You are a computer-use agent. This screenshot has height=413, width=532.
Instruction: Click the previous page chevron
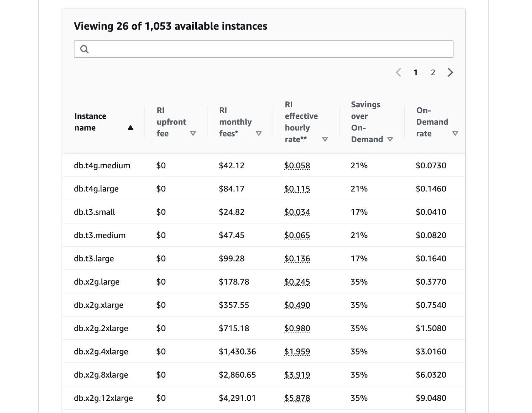tap(399, 73)
